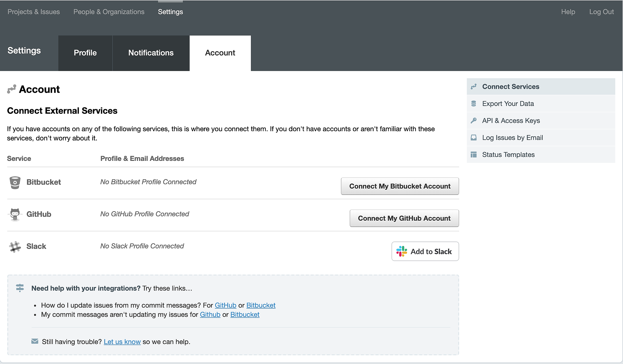Follow the Let us know link
The image size is (623, 364).
click(x=122, y=342)
